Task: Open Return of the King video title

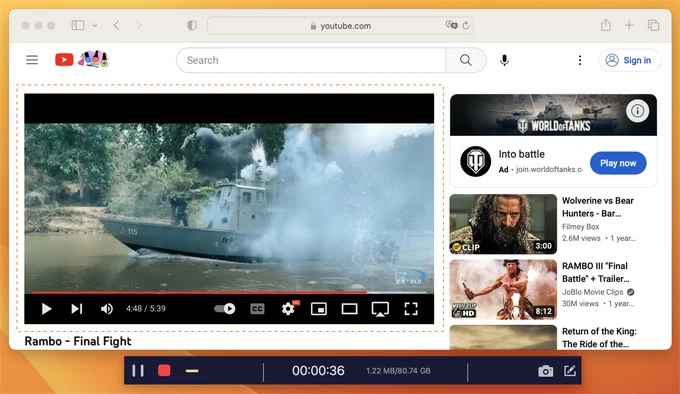Action: pyautogui.click(x=599, y=337)
